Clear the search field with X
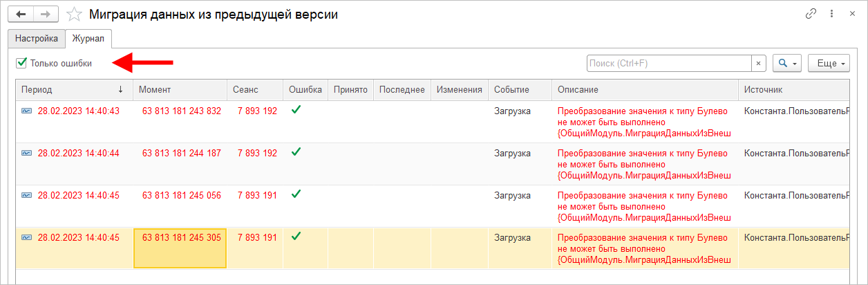Screen dimensions: 868x285 point(759,64)
